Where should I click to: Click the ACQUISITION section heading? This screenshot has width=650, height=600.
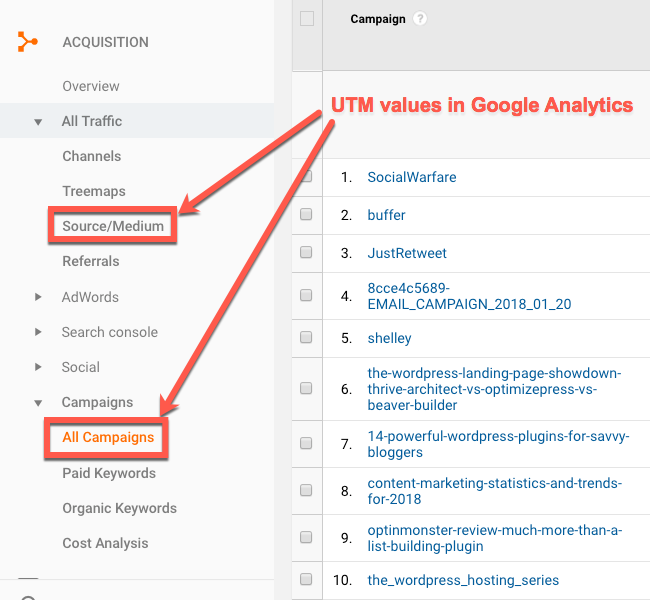pos(105,42)
